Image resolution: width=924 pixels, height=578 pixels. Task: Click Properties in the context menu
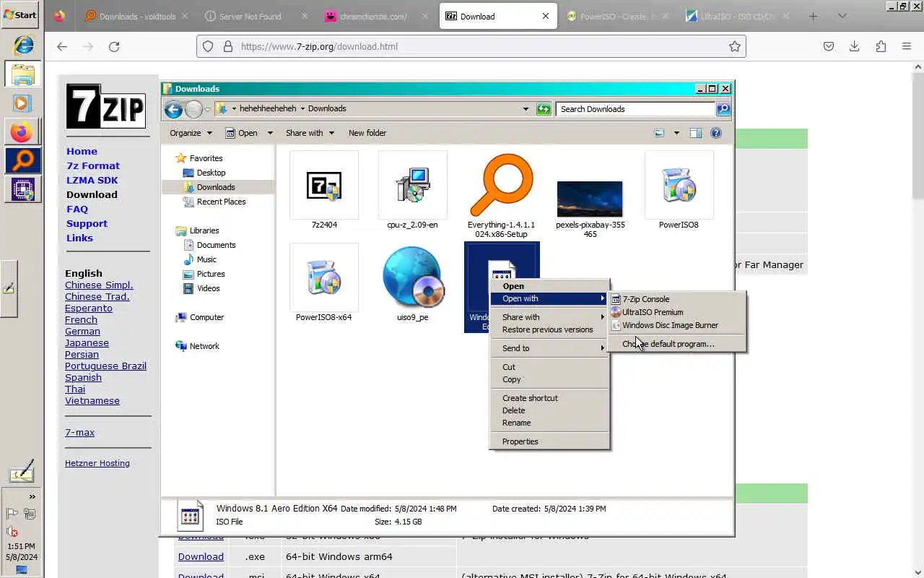point(550,441)
